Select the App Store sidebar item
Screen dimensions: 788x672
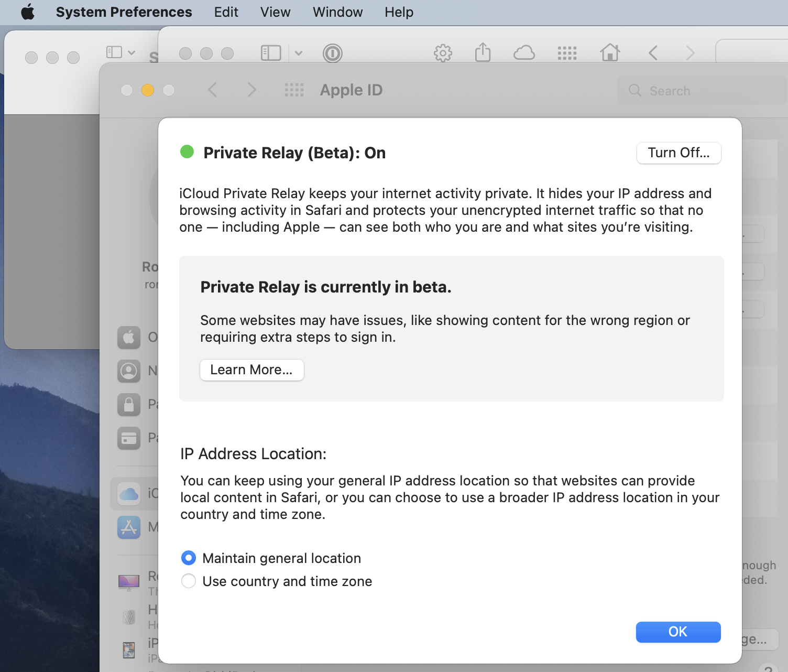[129, 527]
